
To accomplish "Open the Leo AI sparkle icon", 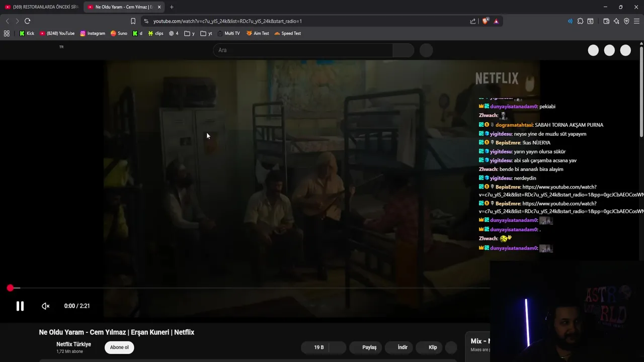I will pyautogui.click(x=616, y=21).
